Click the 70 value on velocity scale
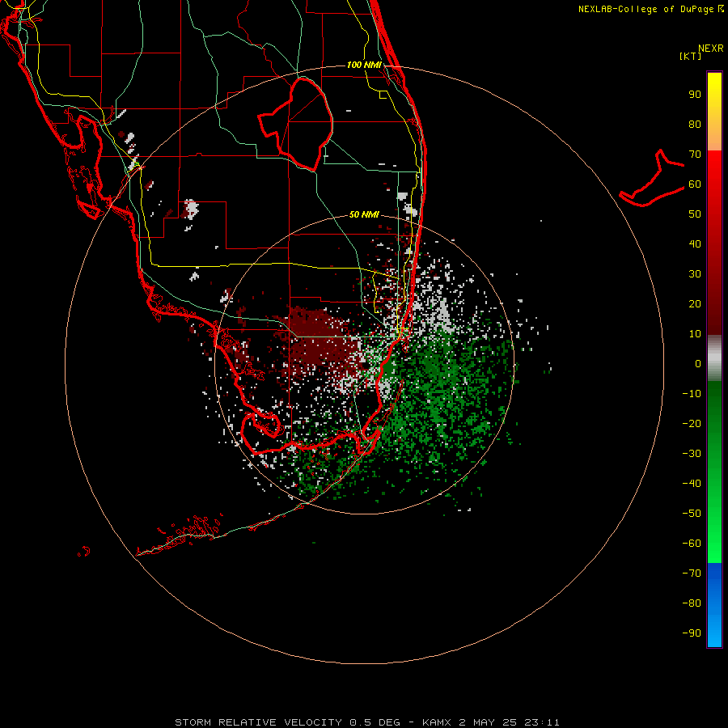The image size is (728, 728). tap(695, 154)
